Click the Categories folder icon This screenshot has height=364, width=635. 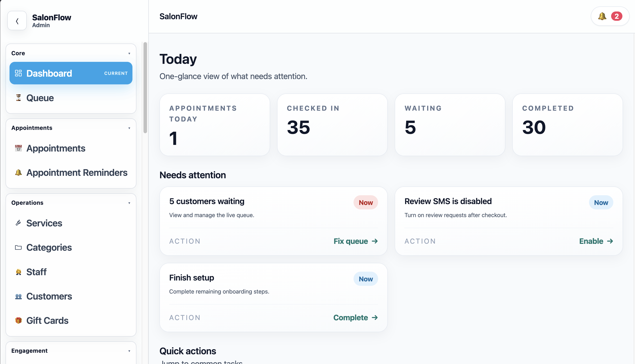tap(18, 248)
